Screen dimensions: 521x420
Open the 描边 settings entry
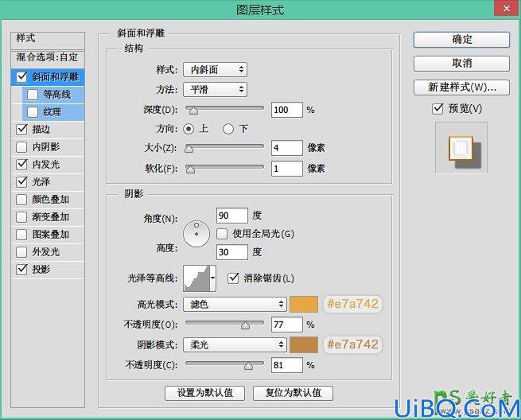point(41,129)
